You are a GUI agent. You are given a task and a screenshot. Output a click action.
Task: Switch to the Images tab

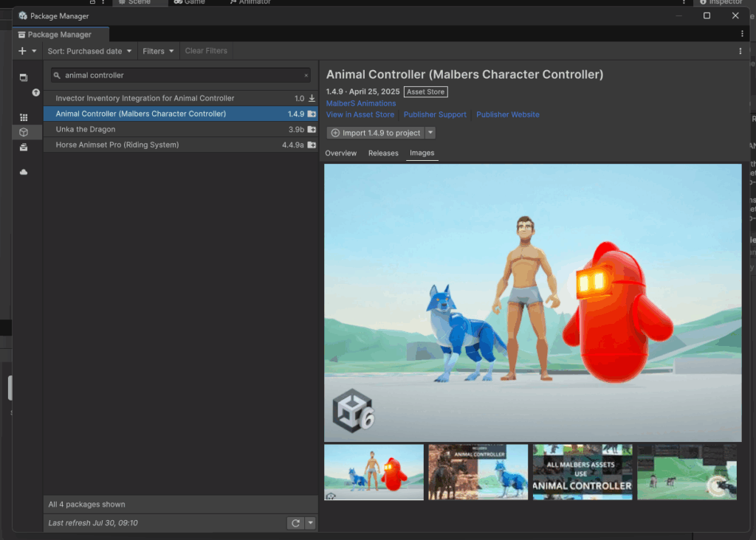(422, 153)
